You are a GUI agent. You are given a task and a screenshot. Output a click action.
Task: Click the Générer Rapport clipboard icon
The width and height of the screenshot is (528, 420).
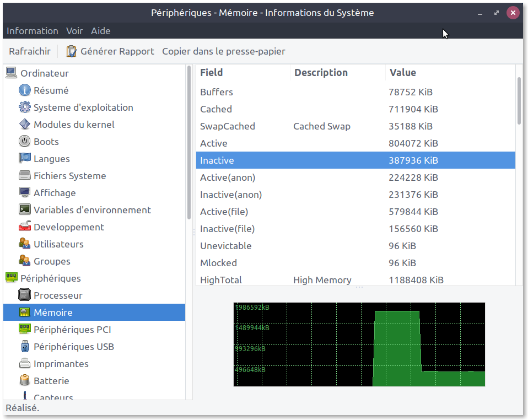click(72, 51)
